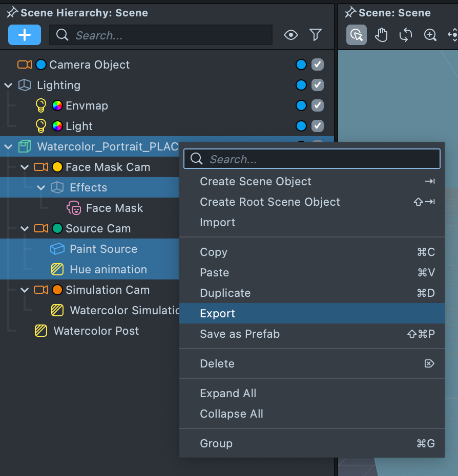458x476 pixels.
Task: Collapse the Simulation Cam tree node
Action: tap(25, 290)
